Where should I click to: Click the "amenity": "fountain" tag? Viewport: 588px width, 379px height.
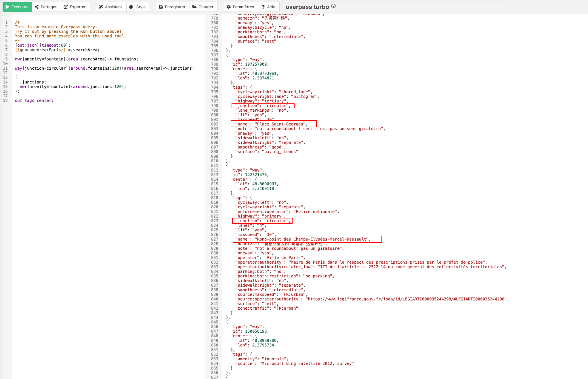click(262, 359)
